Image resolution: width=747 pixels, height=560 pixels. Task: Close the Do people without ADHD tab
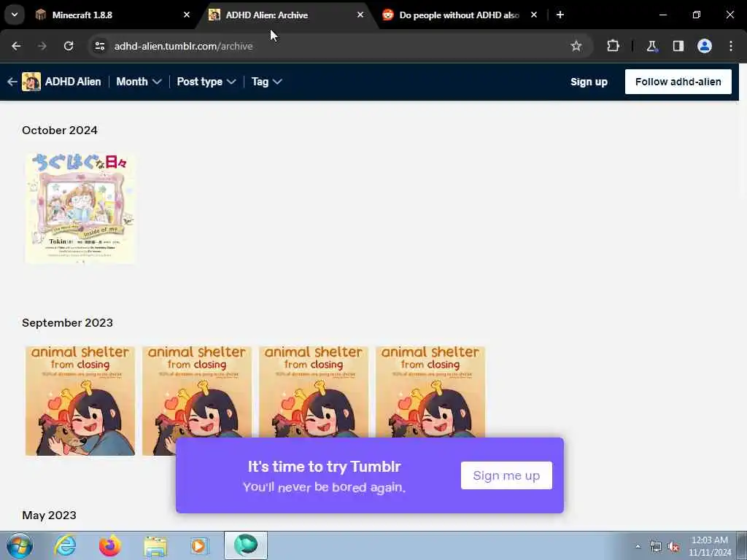pos(533,15)
